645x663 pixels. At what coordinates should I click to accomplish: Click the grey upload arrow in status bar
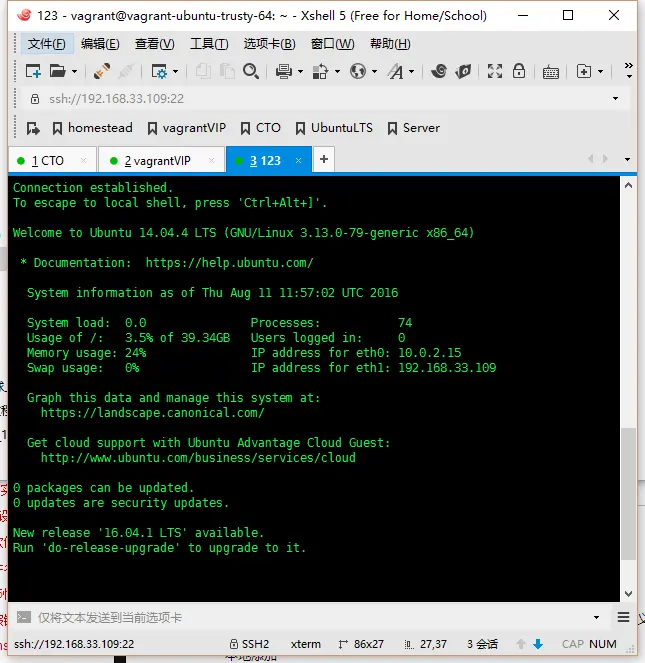point(521,644)
